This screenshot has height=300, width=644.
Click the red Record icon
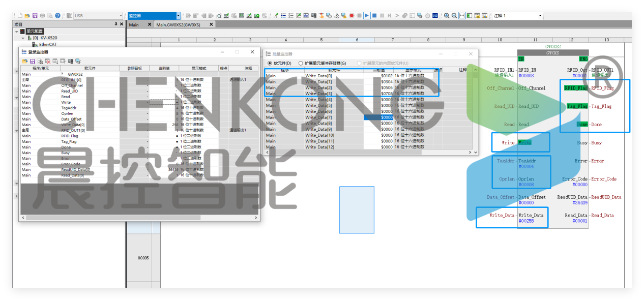pyautogui.click(x=352, y=16)
